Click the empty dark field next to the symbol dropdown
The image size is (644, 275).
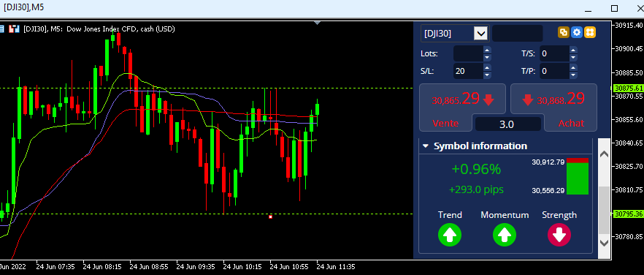(x=517, y=34)
